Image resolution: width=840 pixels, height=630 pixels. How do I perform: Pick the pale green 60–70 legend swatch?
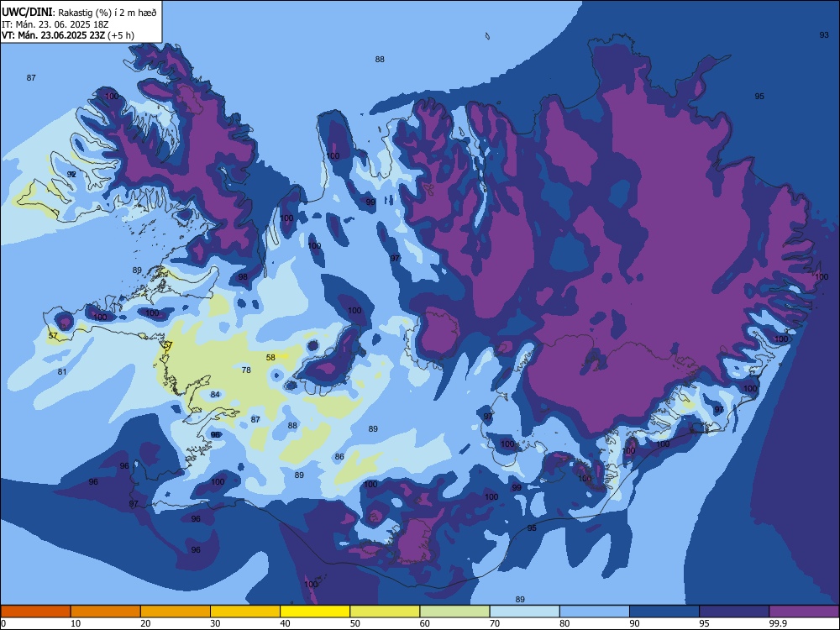454,612
